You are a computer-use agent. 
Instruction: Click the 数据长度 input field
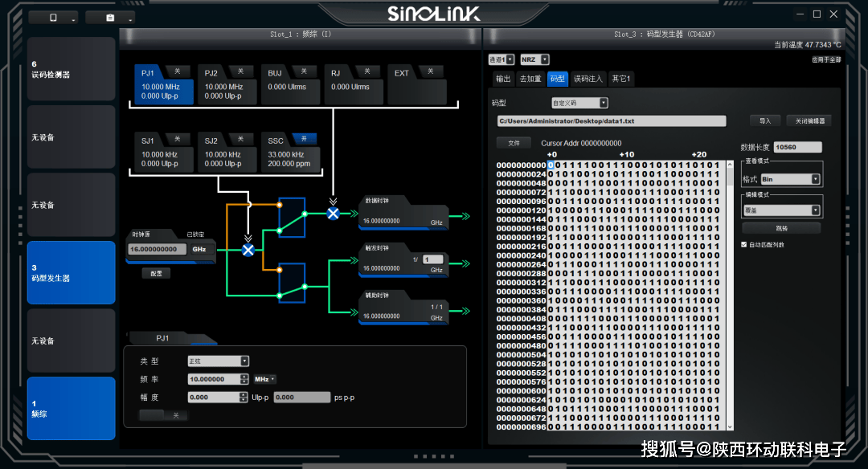(x=797, y=147)
